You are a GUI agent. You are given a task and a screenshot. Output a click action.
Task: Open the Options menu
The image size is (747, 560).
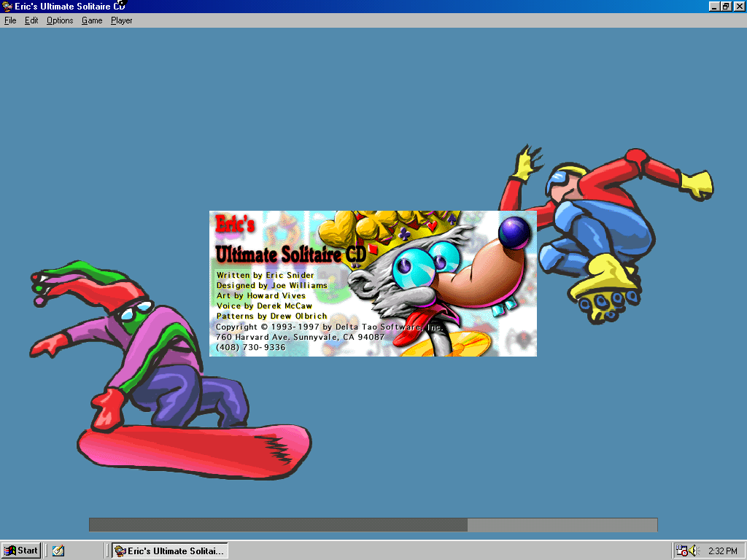[x=60, y=20]
